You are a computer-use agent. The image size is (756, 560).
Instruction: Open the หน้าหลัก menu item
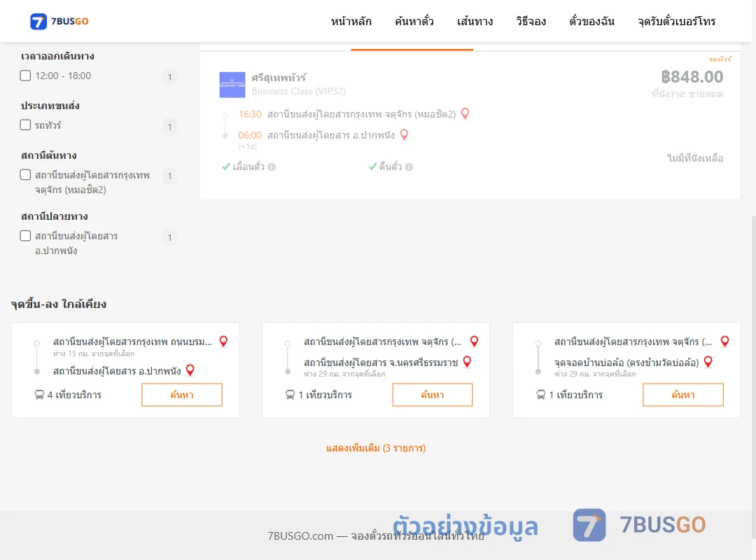tap(351, 21)
